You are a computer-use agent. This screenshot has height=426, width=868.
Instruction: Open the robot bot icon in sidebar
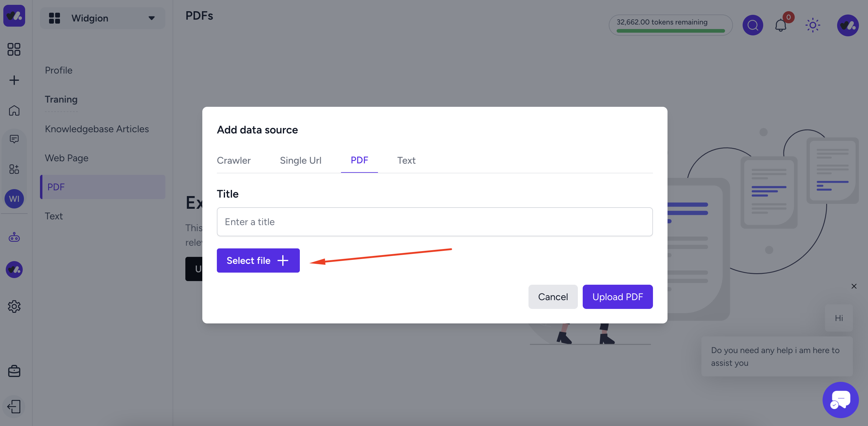[14, 237]
